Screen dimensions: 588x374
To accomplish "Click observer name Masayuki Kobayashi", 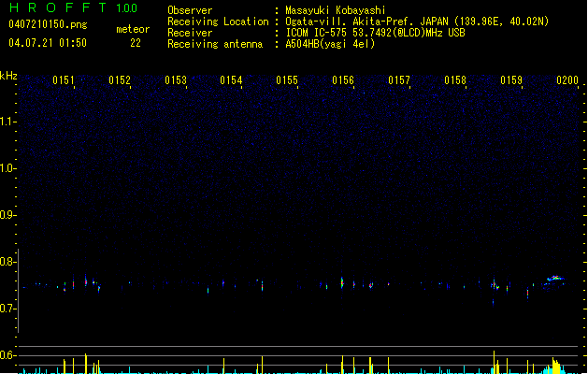I will click(336, 10).
